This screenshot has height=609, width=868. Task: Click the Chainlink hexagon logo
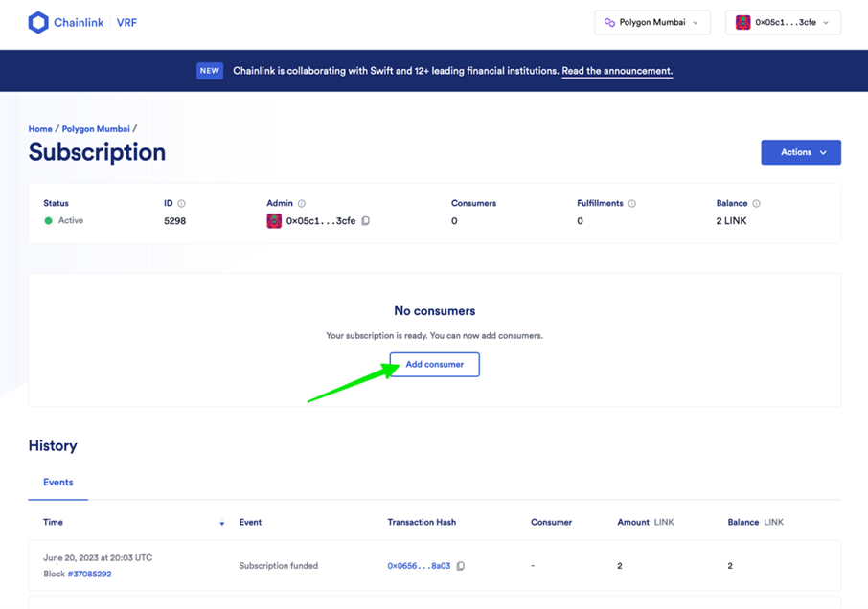pyautogui.click(x=38, y=23)
